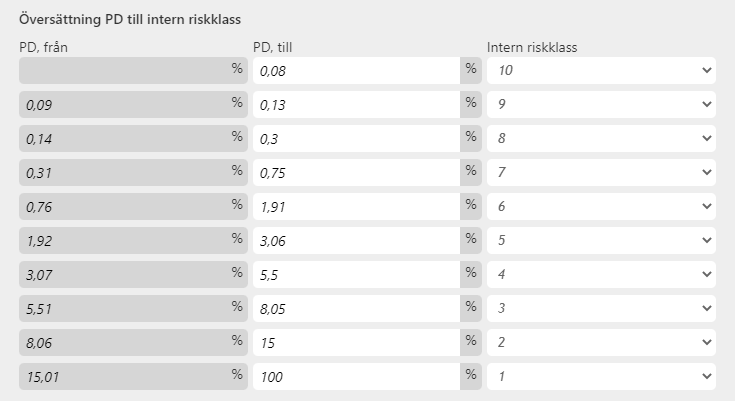Click PD till input with value 15
This screenshot has width=735, height=401.
tap(356, 342)
